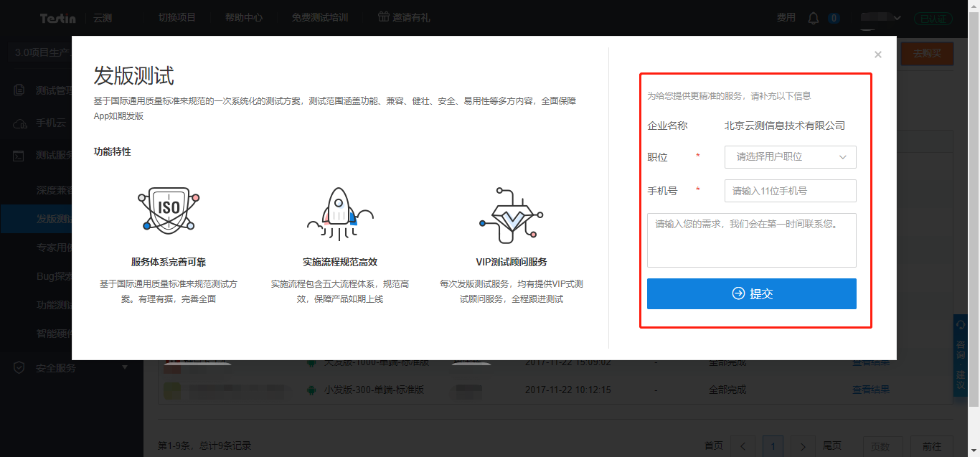Screen dimensions: 980x457
Task: Click the ISO shield icon
Action: 169,209
